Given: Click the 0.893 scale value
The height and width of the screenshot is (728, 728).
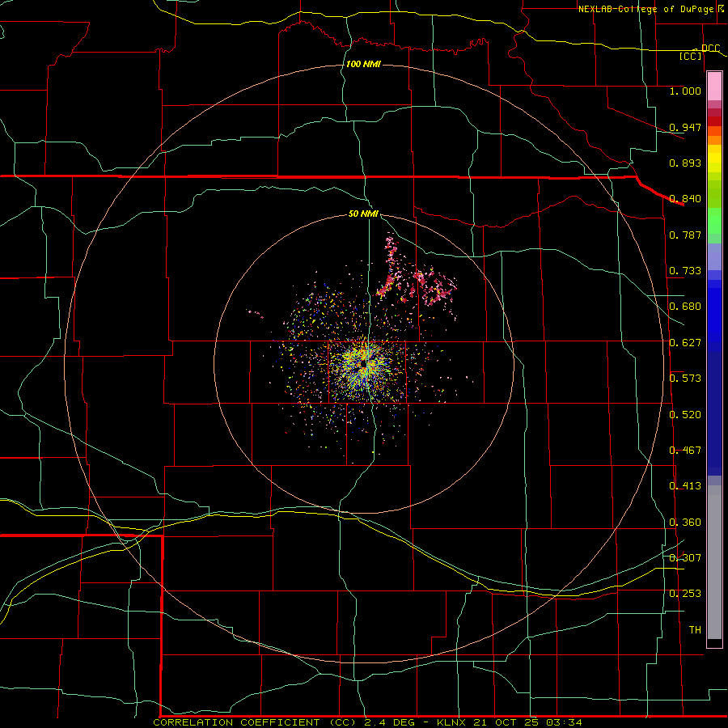Looking at the screenshot, I should point(685,163).
